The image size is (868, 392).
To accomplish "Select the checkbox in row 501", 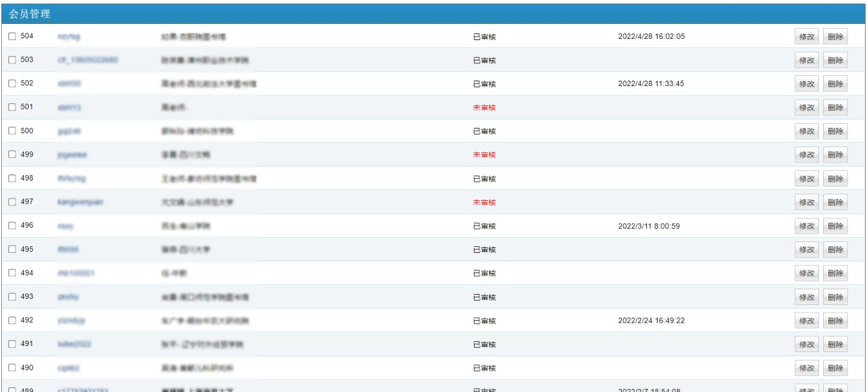I will click(x=13, y=108).
